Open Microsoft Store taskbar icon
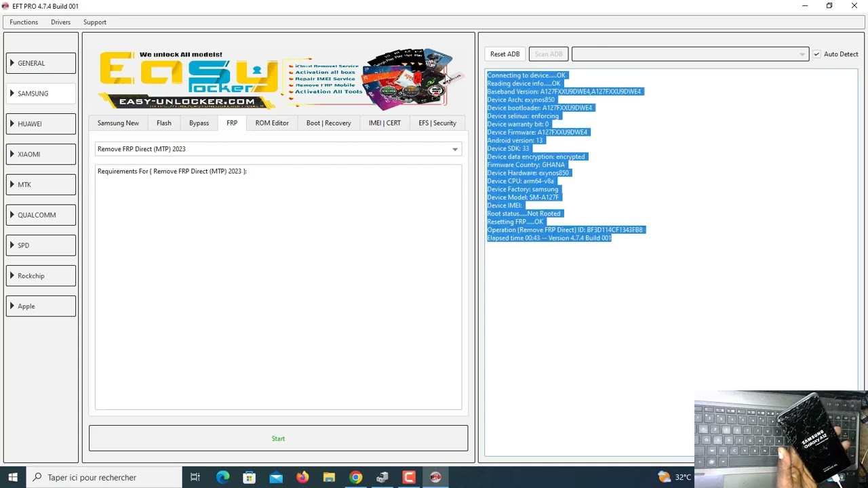This screenshot has width=868, height=488. (249, 477)
